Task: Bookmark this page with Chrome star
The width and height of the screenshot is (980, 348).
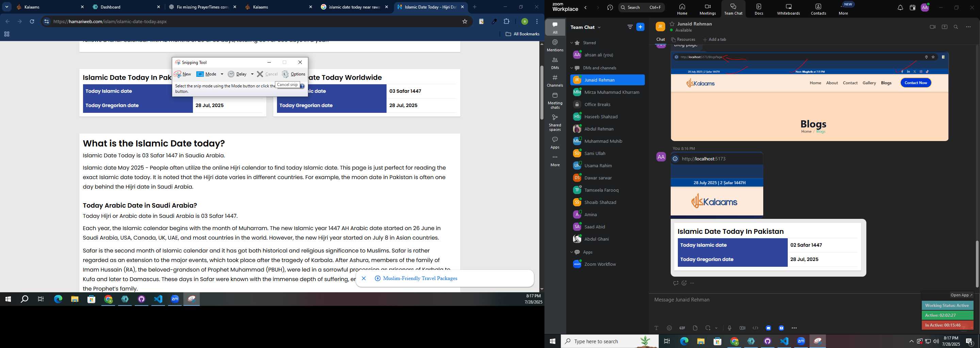Action: pyautogui.click(x=464, y=22)
